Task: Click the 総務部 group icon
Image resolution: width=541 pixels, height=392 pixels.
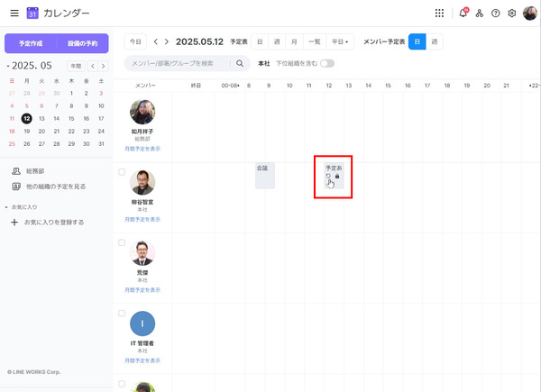Action: (x=16, y=171)
